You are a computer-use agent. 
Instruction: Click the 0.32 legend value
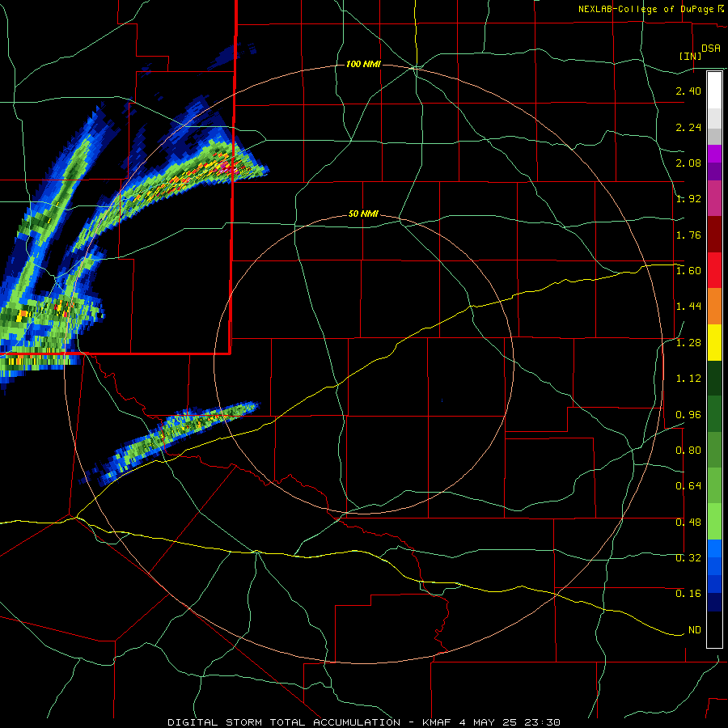tap(688, 557)
